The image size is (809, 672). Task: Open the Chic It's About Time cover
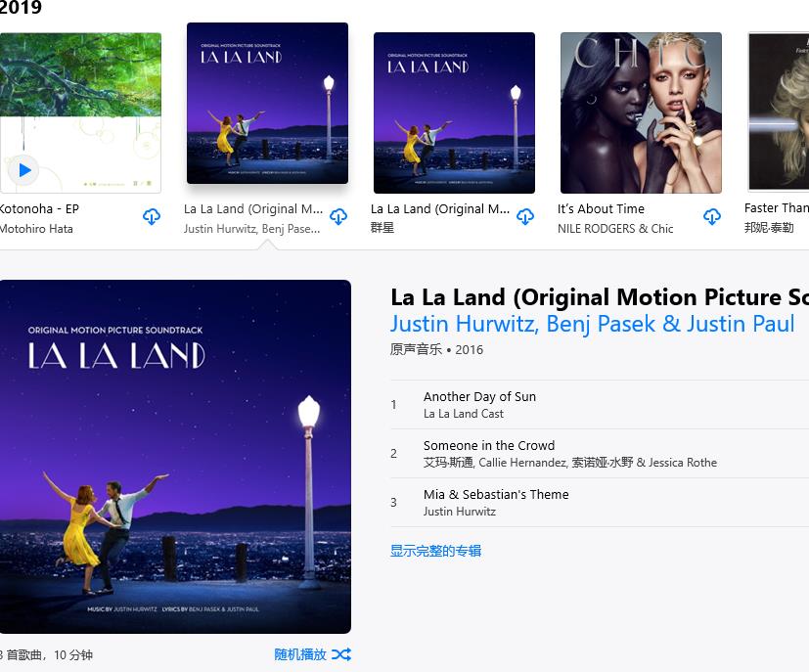tap(641, 112)
